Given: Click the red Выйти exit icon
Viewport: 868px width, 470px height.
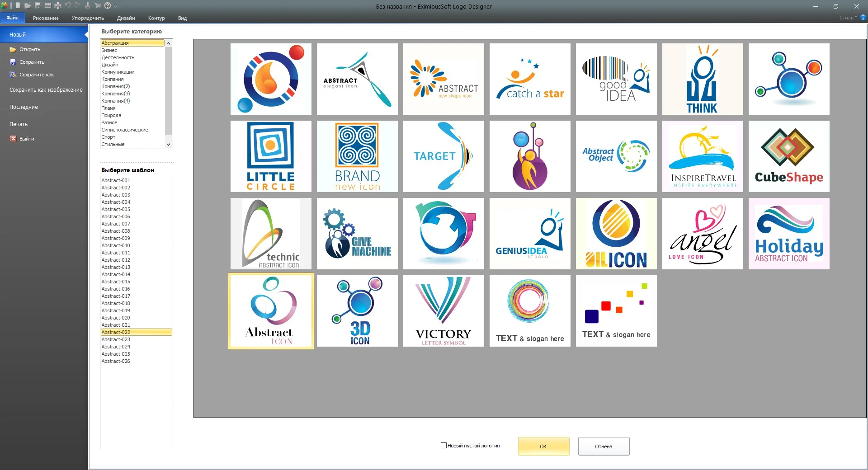Looking at the screenshot, I should click(13, 139).
